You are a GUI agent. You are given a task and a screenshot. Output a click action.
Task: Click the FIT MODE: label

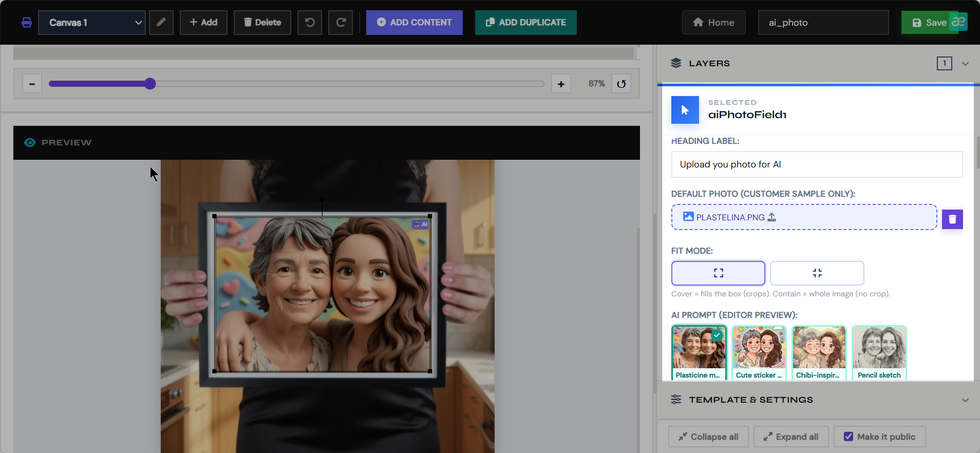(692, 251)
